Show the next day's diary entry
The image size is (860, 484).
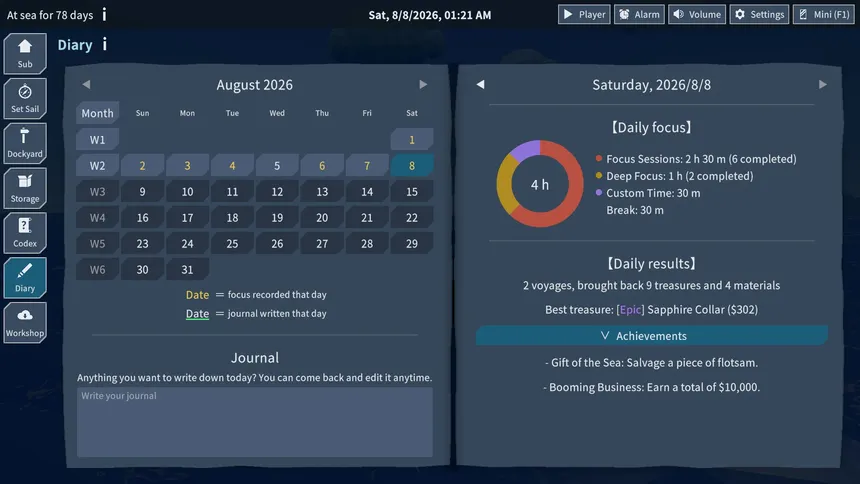823,85
